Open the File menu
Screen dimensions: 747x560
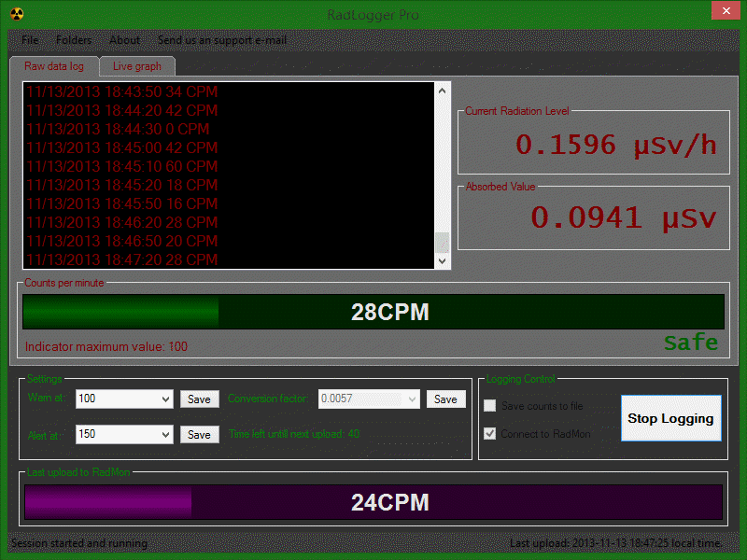pyautogui.click(x=30, y=40)
